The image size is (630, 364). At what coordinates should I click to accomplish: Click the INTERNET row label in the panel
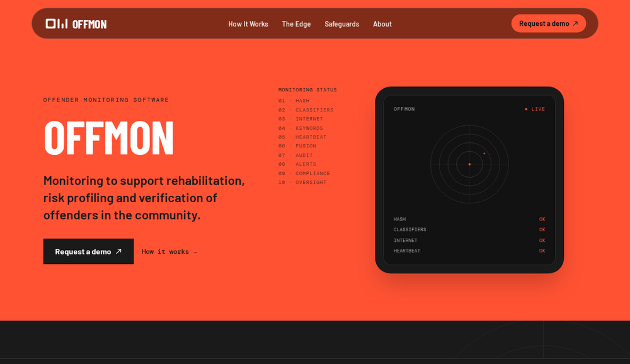coord(405,241)
